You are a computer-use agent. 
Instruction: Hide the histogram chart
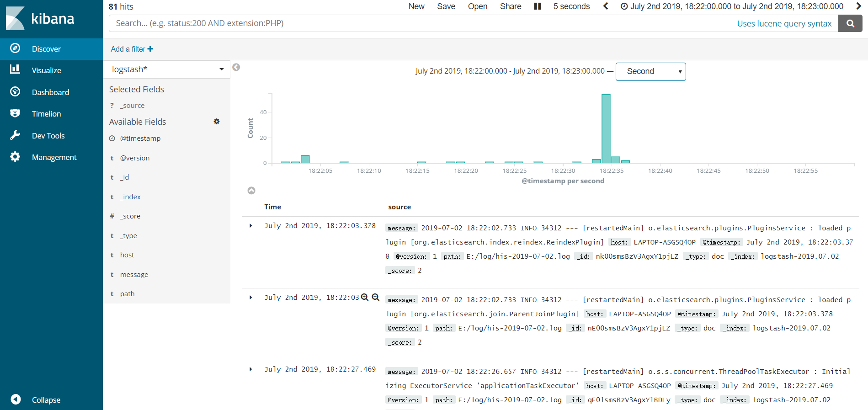click(x=251, y=191)
